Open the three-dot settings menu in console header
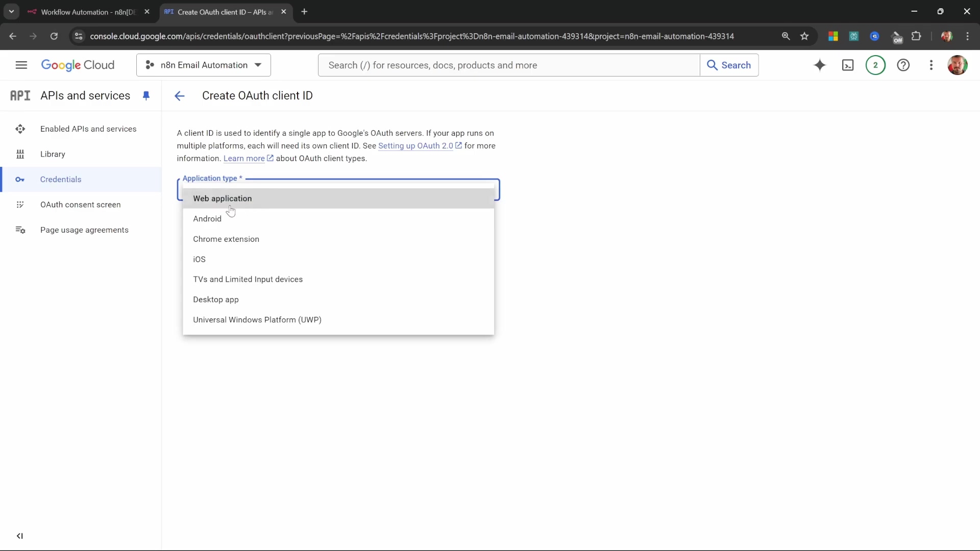This screenshot has height=551, width=980. [x=931, y=65]
